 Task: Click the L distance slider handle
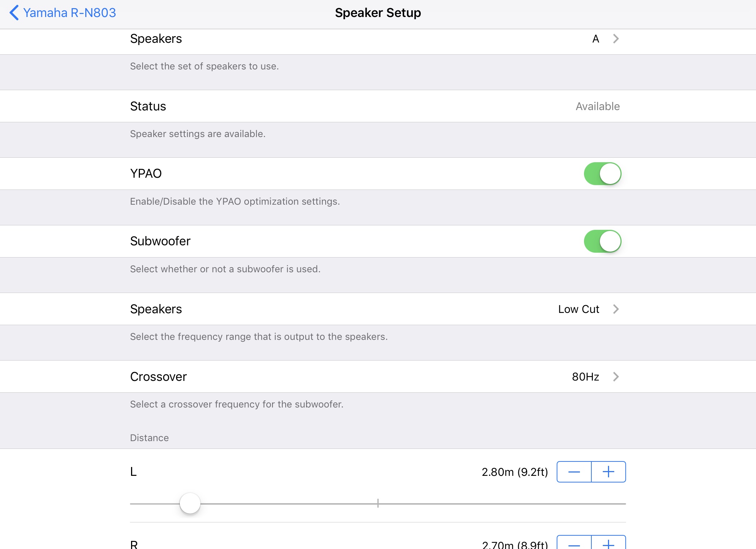(190, 503)
